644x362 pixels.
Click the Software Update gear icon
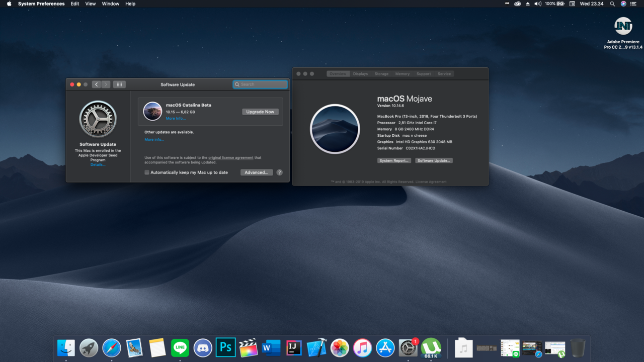coord(98,119)
